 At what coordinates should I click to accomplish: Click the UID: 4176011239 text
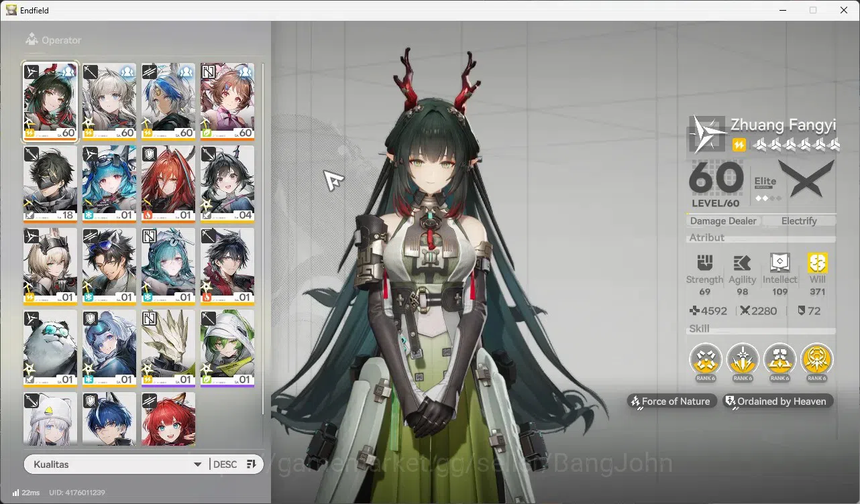point(77,493)
